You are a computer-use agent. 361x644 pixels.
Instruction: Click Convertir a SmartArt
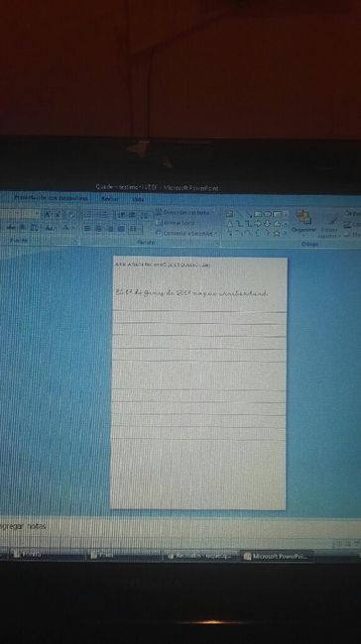click(186, 233)
